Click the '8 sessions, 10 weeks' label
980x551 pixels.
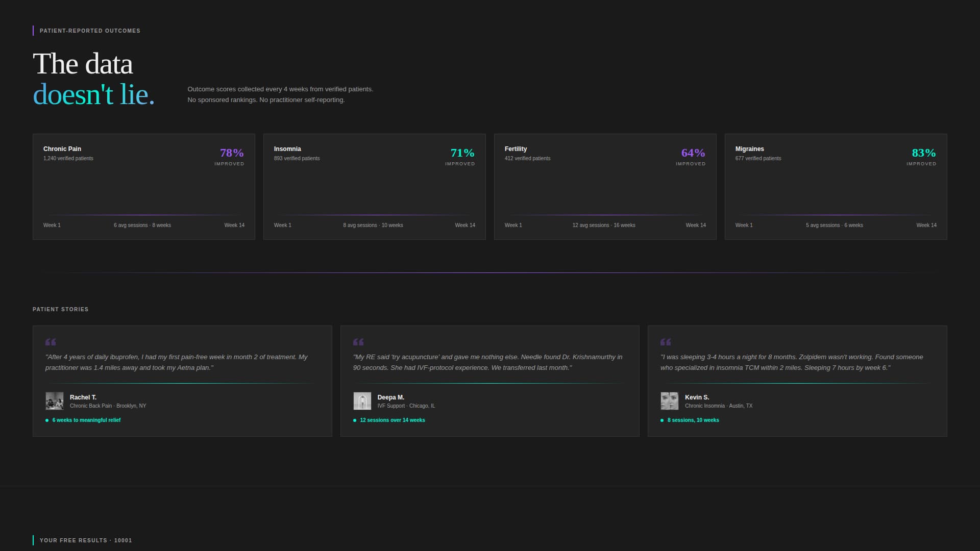[693, 420]
